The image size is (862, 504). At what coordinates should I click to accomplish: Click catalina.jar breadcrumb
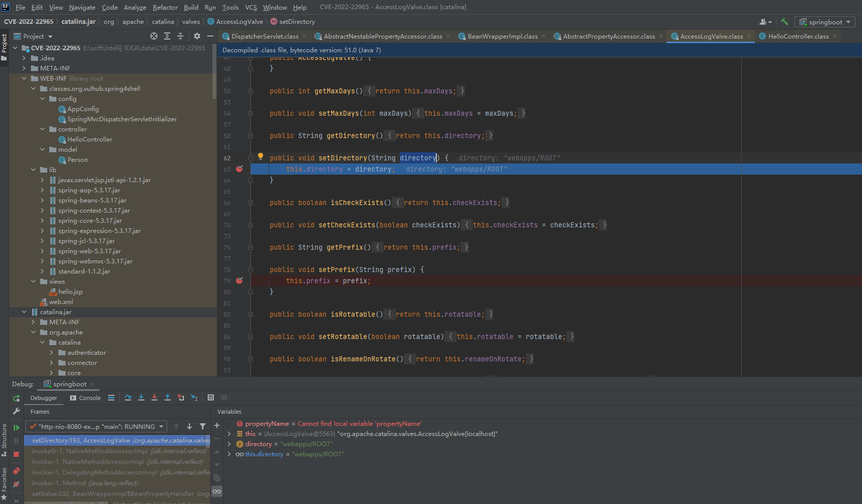(x=78, y=21)
